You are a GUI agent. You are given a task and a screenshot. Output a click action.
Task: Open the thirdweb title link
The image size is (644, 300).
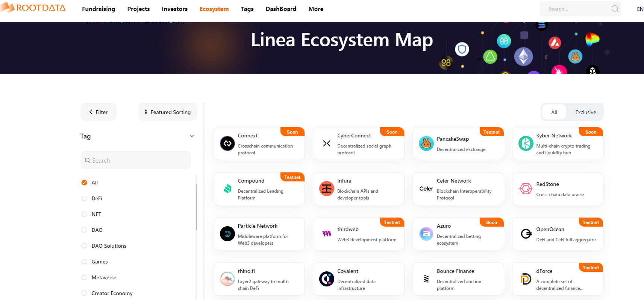348,229
